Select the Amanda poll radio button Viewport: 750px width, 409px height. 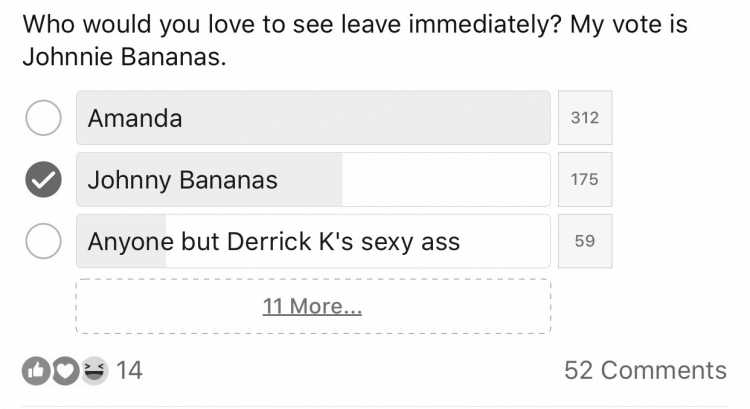44,118
